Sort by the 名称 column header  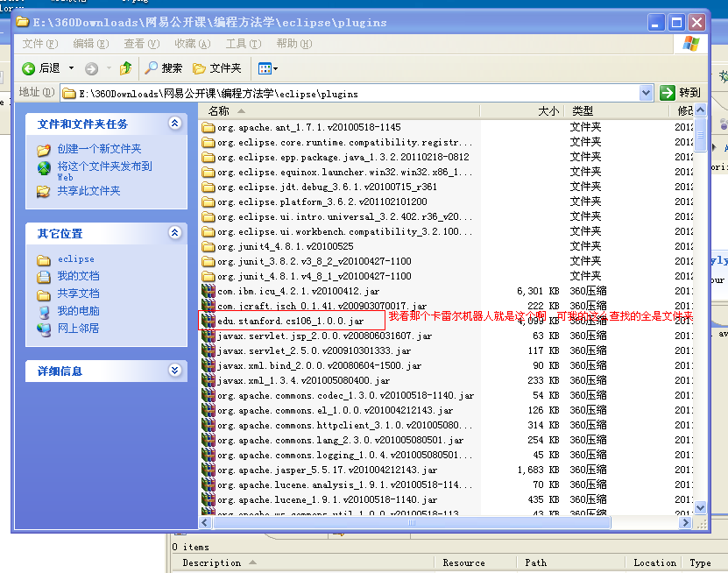click(x=339, y=111)
